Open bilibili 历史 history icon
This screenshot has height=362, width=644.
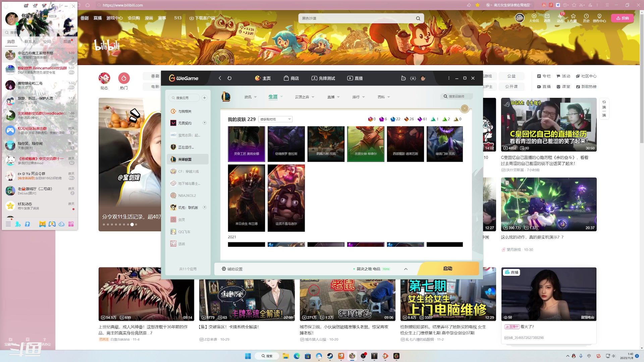586,18
